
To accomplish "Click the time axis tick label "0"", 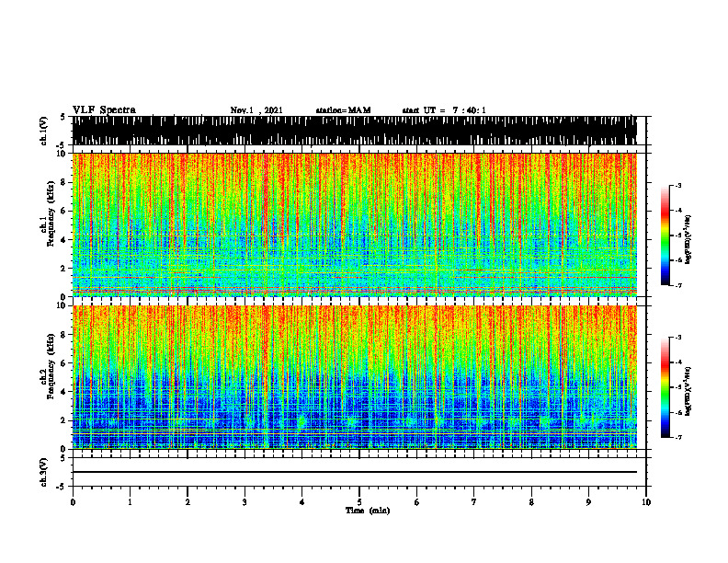I will 73,502.
